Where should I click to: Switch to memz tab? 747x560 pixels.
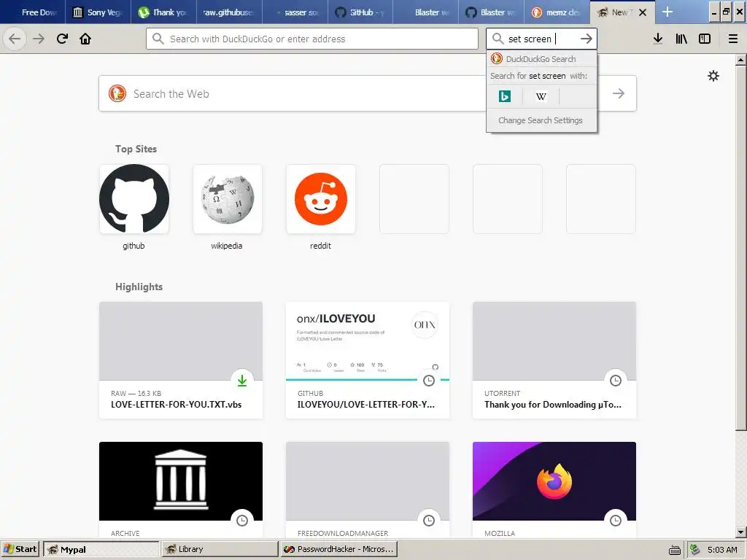557,12
